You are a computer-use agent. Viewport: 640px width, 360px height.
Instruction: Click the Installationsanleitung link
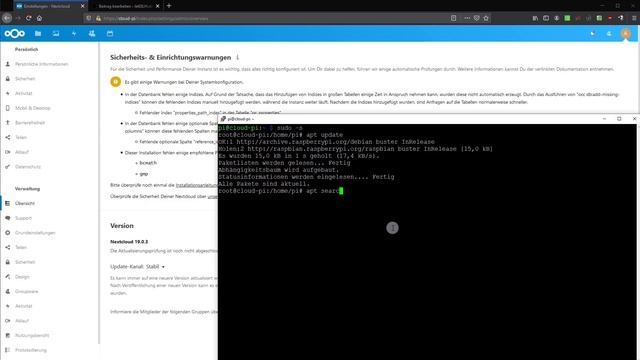point(197,185)
